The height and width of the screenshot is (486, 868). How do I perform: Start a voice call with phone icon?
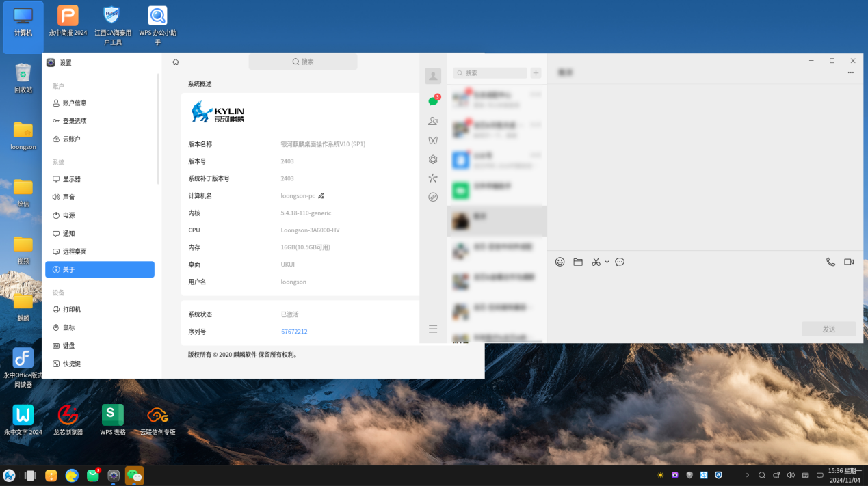click(830, 262)
